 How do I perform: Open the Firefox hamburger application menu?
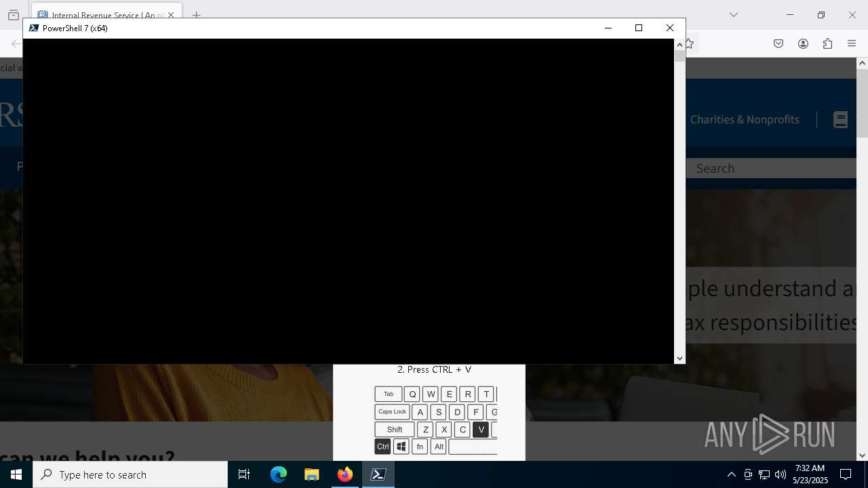(x=852, y=43)
